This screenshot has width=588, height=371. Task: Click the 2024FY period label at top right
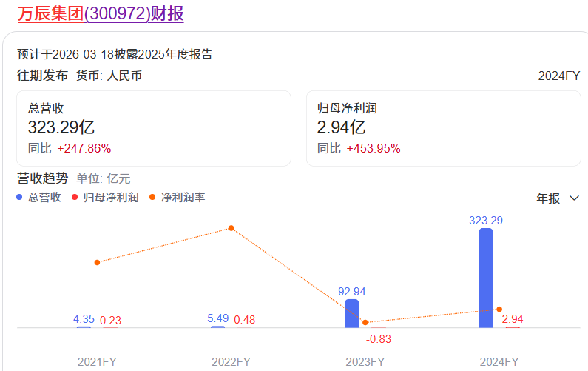(x=559, y=76)
